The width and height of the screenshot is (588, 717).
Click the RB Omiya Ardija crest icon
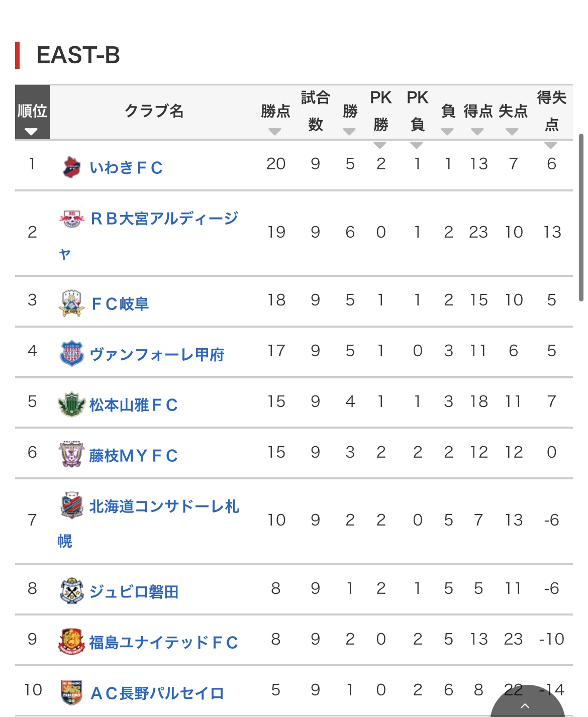[71, 219]
